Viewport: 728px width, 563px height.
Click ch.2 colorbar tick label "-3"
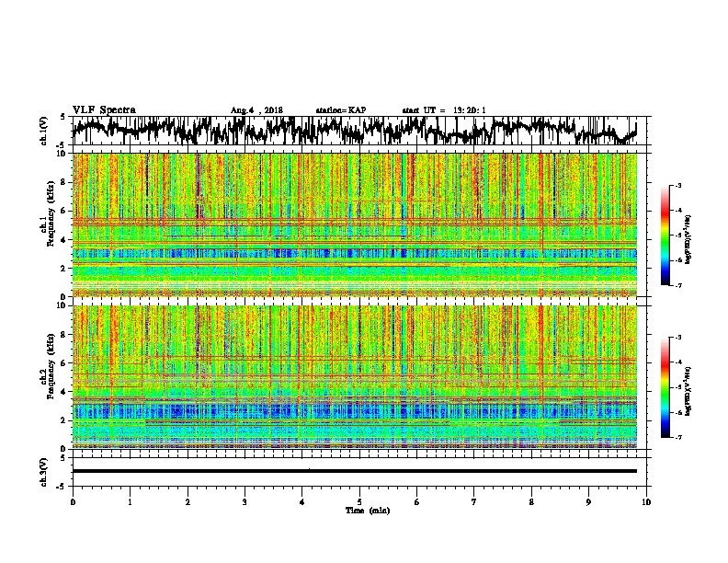(x=677, y=338)
